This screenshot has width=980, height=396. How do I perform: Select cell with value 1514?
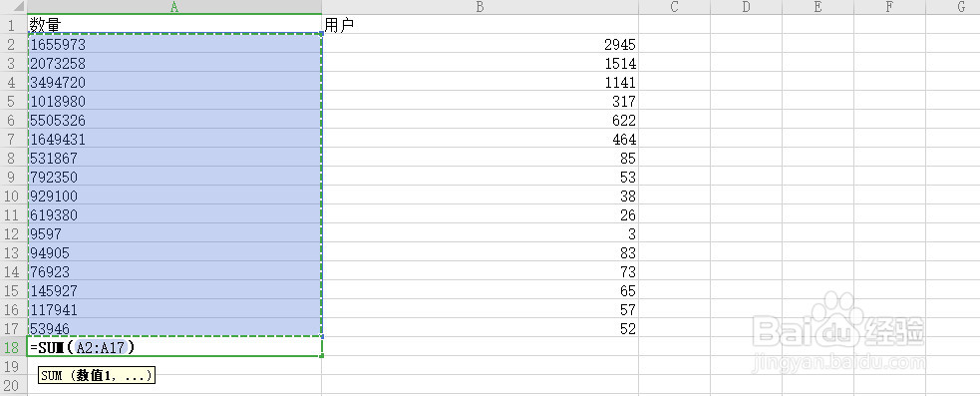pos(480,63)
